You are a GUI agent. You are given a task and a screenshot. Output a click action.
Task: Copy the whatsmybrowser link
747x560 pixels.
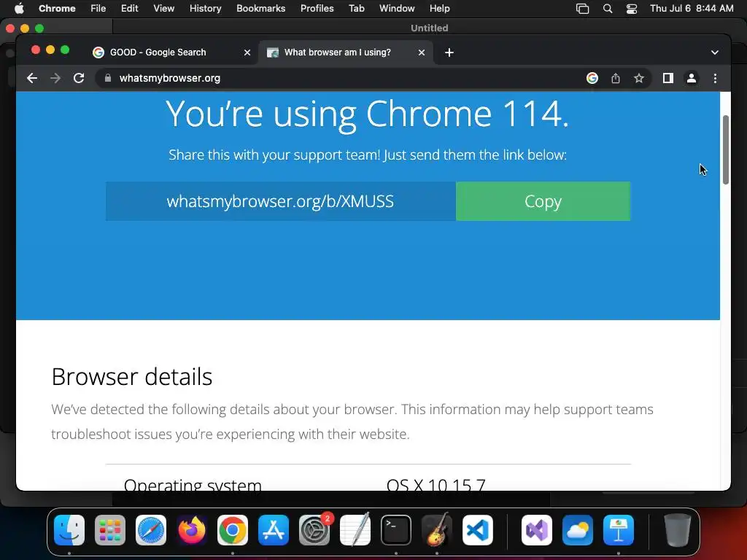543,201
